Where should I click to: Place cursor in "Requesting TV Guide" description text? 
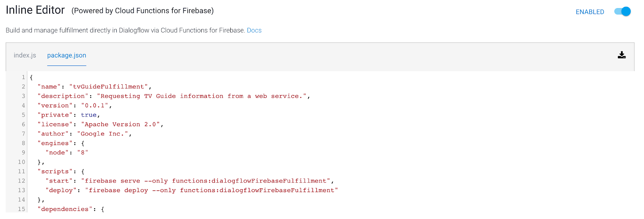tap(136, 96)
